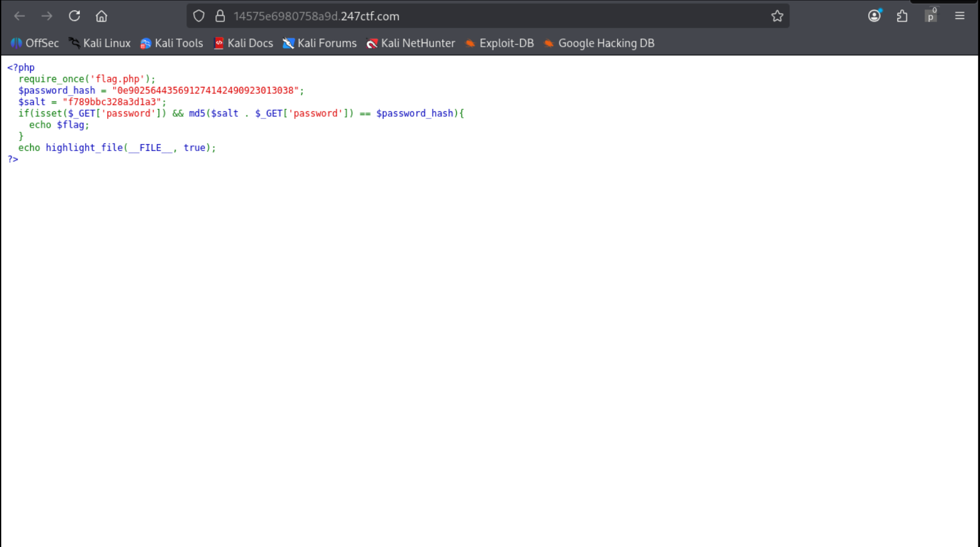Go to the browser home page

click(101, 16)
